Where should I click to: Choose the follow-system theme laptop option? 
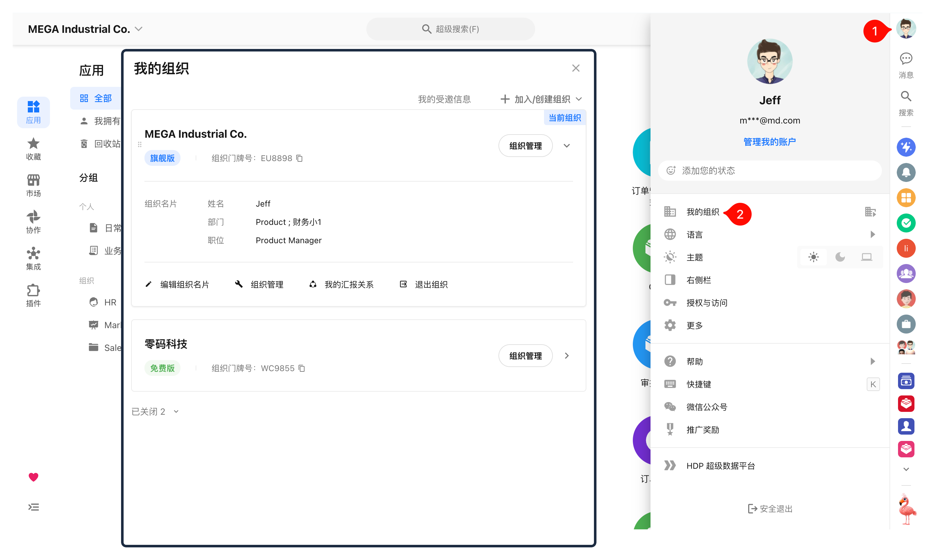(866, 257)
